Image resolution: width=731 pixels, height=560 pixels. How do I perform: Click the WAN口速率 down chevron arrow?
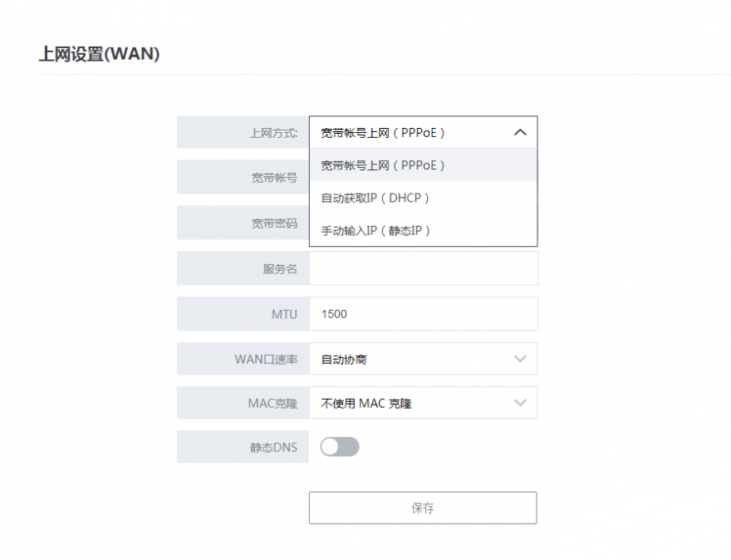(x=520, y=359)
